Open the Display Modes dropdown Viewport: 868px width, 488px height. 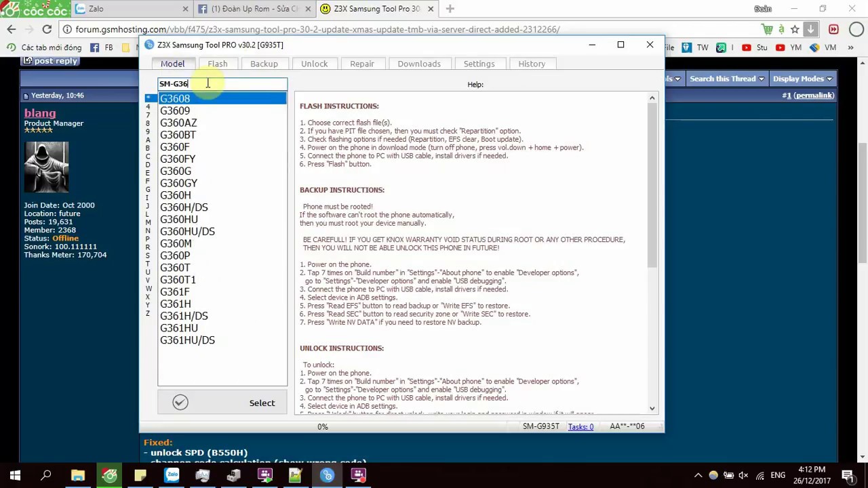click(802, 79)
